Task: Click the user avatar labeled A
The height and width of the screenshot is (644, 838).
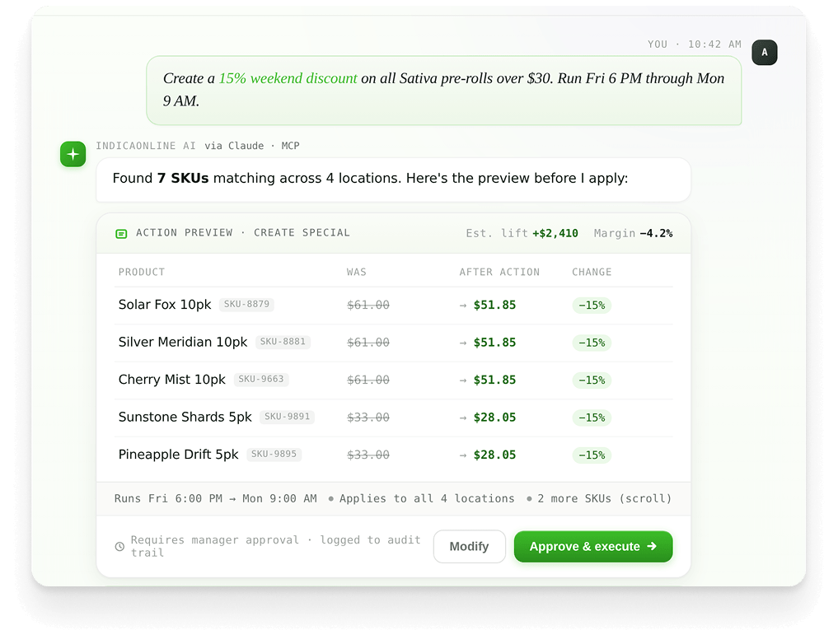Action: coord(764,53)
